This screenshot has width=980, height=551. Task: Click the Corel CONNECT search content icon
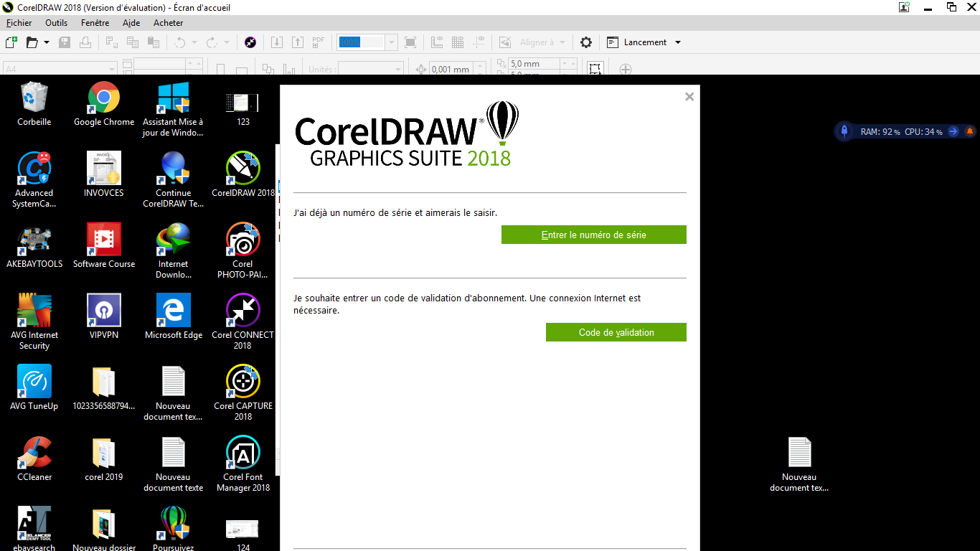pyautogui.click(x=250, y=42)
